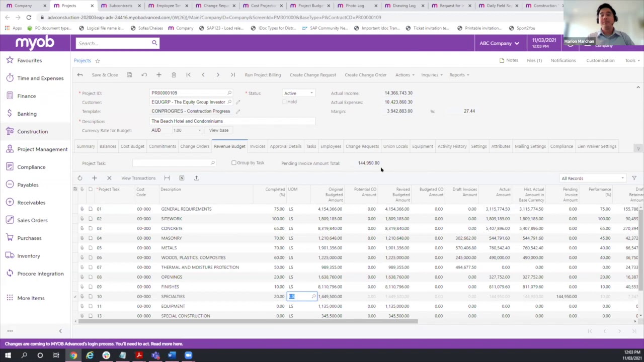Screen dimensions: 644x362
Task: Open Project ID lookup magnifier
Action: click(x=229, y=93)
